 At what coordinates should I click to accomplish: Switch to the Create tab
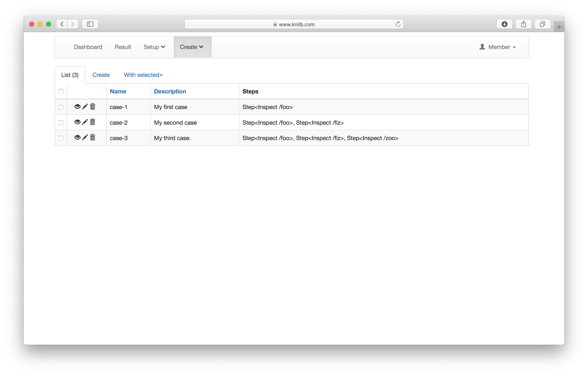coord(101,75)
